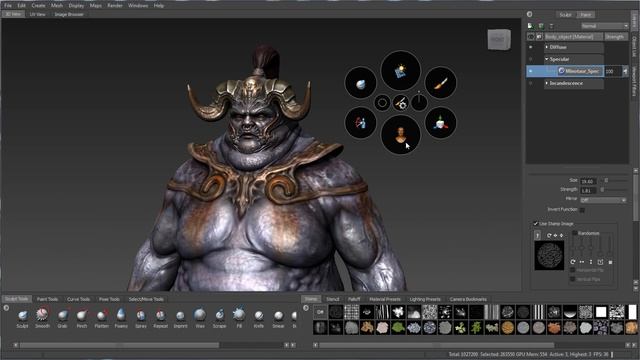
Task: Click the sculpt sphere icon in radial menu
Action: (360, 83)
